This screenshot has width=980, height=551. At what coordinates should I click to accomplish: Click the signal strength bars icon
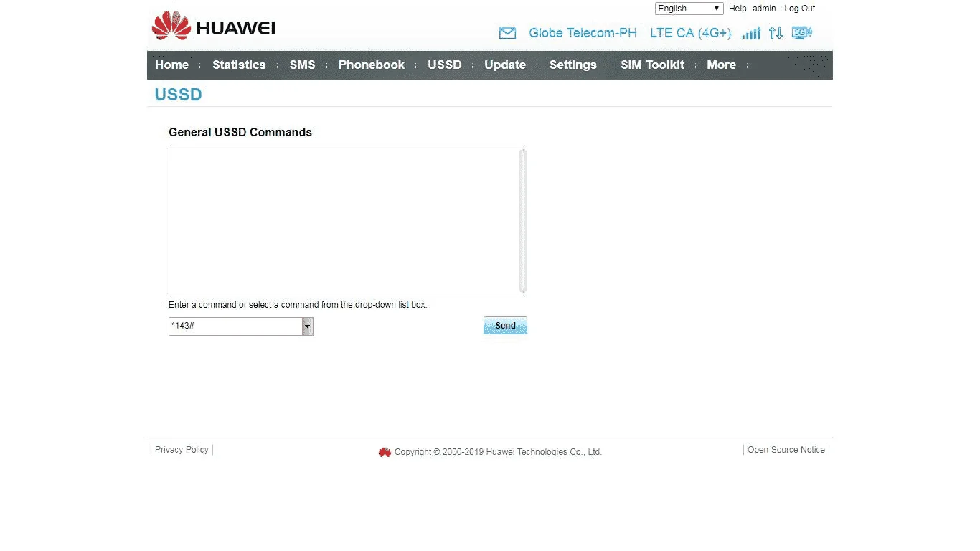pos(751,33)
